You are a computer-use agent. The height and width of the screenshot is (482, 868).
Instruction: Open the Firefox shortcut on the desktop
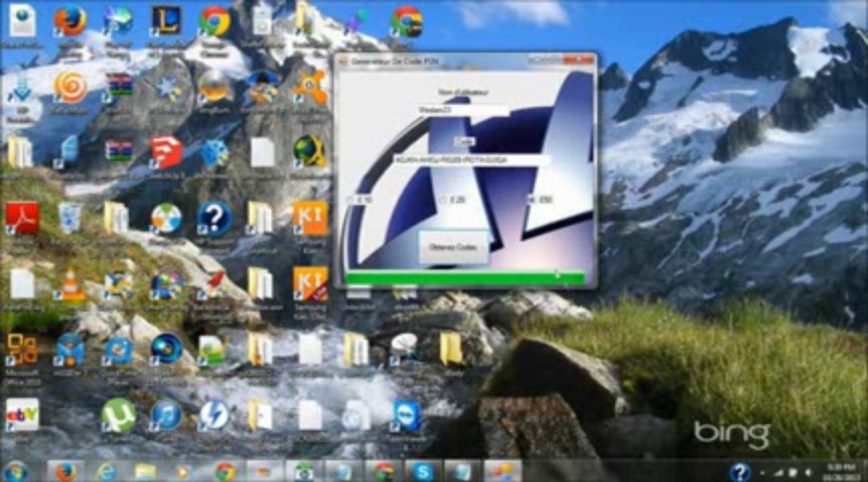tap(70, 21)
